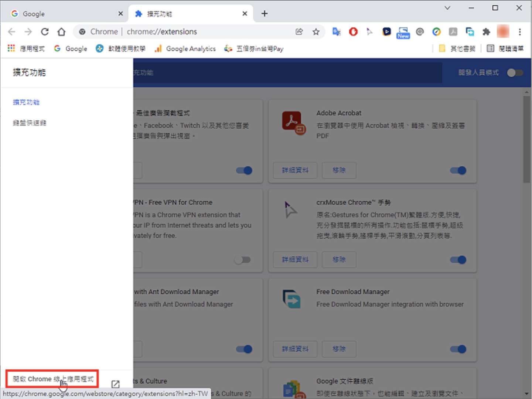This screenshot has width=532, height=399.
Task: Open Chrome's three-dot menu
Action: 519,32
